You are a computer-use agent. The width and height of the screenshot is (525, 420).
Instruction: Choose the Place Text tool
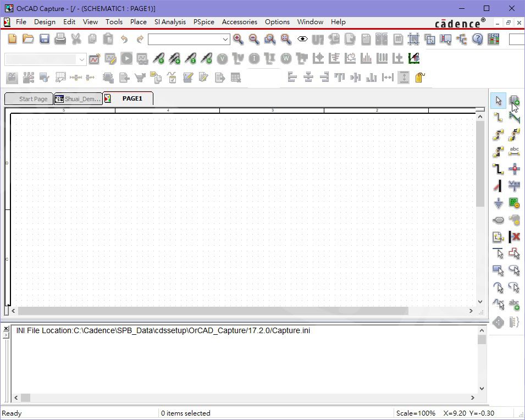[x=515, y=305]
